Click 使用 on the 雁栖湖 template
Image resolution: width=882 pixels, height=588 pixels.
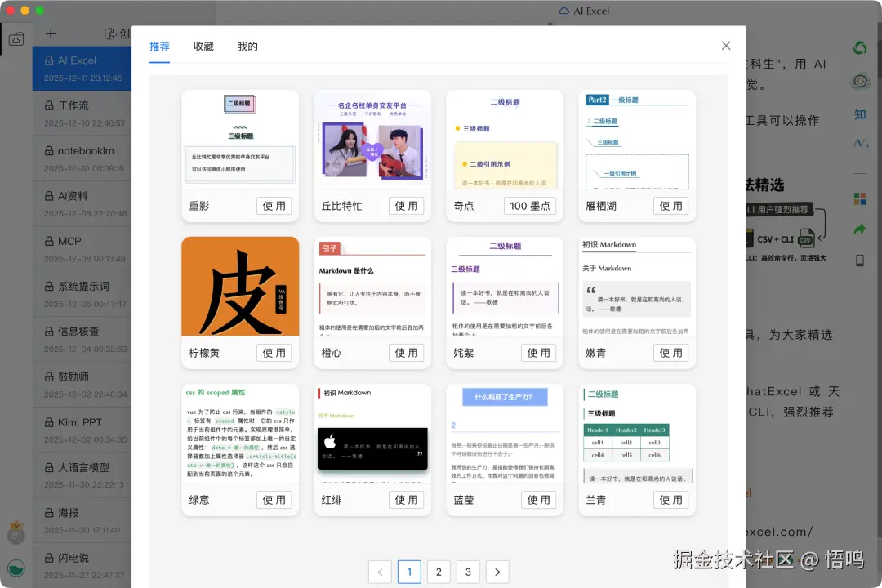[x=670, y=206]
